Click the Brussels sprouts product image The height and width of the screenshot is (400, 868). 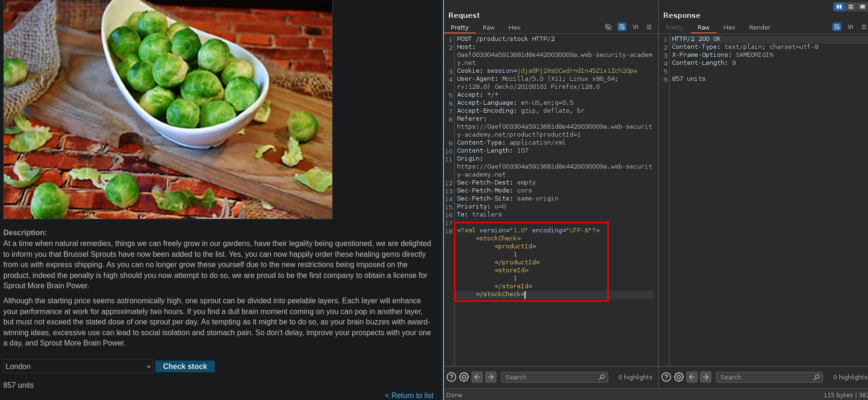pyautogui.click(x=168, y=109)
